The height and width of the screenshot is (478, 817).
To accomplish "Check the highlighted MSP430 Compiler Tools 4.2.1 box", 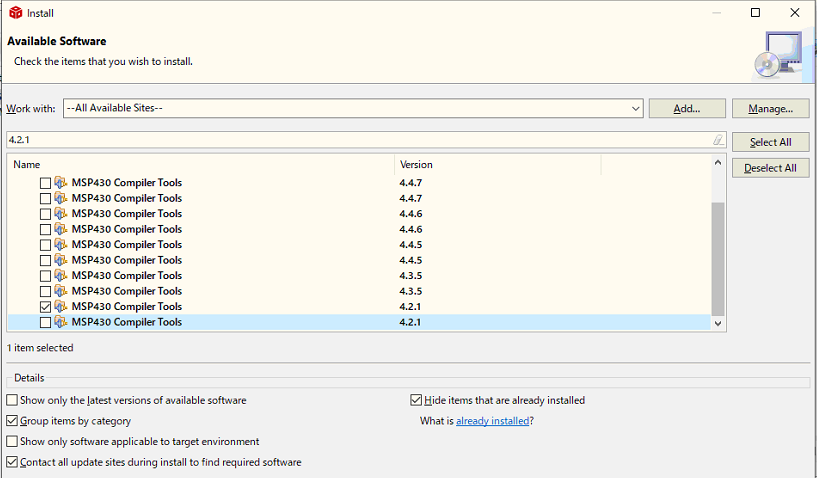I will 45,322.
